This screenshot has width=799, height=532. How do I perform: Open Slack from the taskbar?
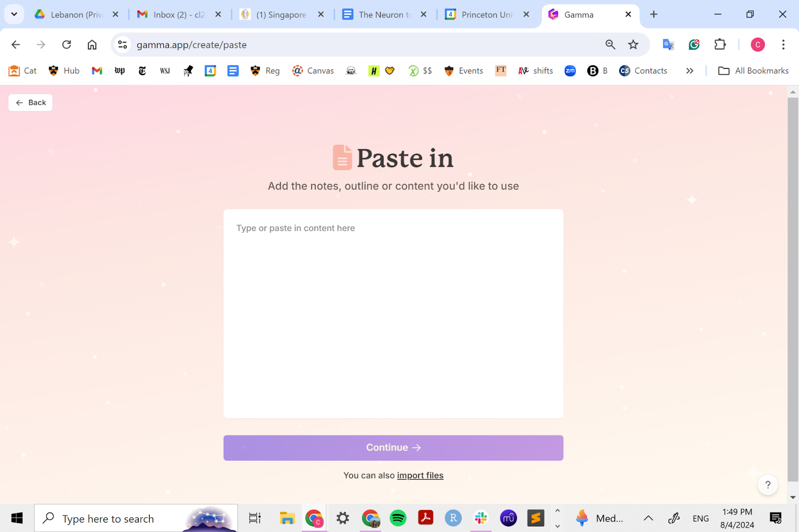481,519
